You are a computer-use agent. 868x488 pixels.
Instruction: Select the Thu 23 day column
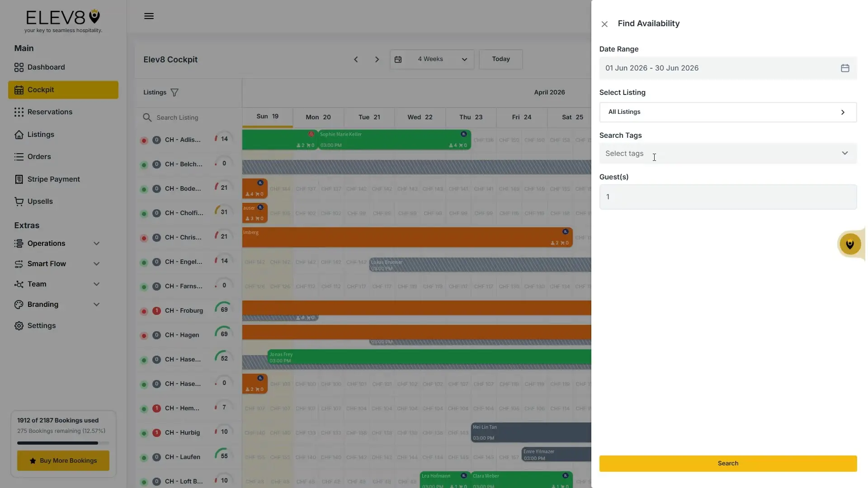click(x=471, y=117)
